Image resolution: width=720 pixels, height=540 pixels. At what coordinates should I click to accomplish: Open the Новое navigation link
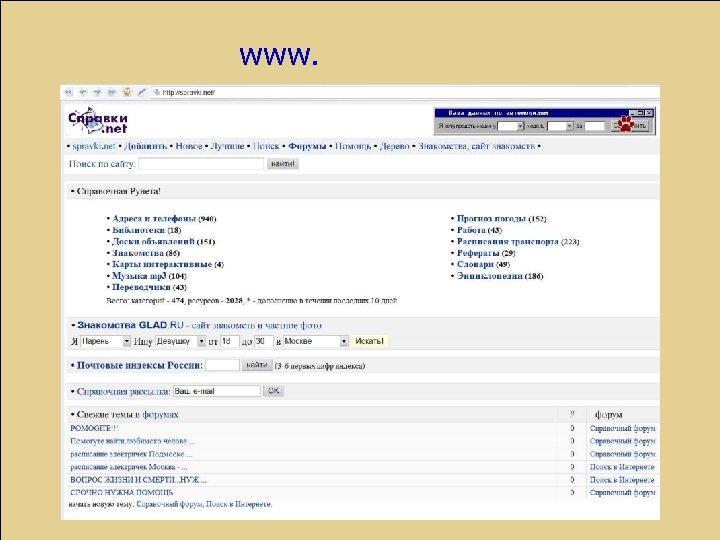point(189,146)
